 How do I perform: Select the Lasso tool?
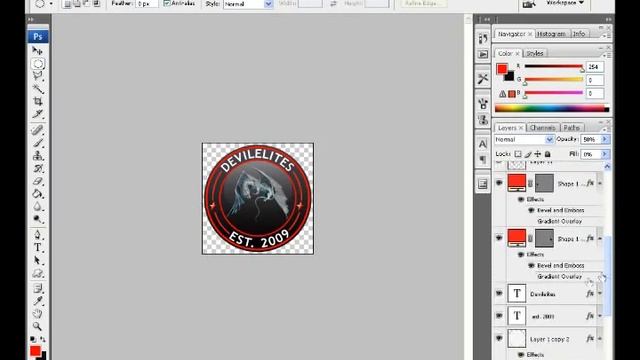(x=38, y=76)
